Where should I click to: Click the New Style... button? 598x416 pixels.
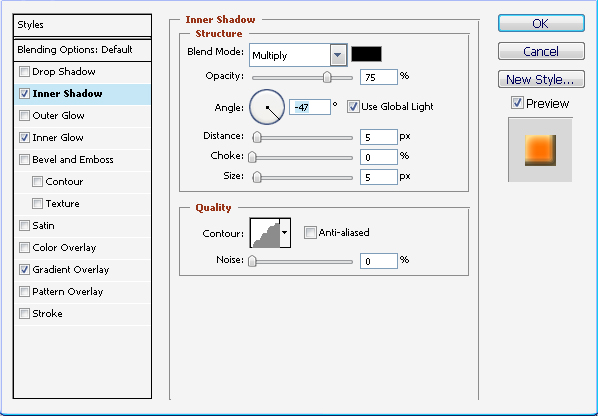pos(541,79)
